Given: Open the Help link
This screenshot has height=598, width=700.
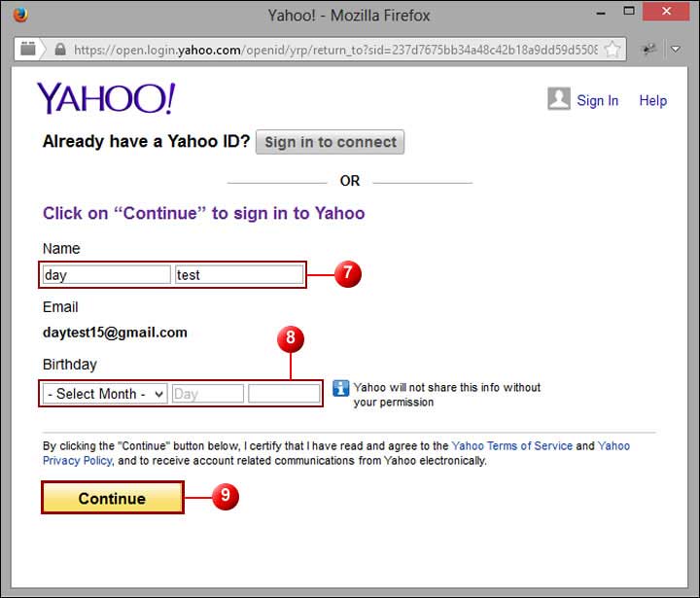Looking at the screenshot, I should pos(652,100).
